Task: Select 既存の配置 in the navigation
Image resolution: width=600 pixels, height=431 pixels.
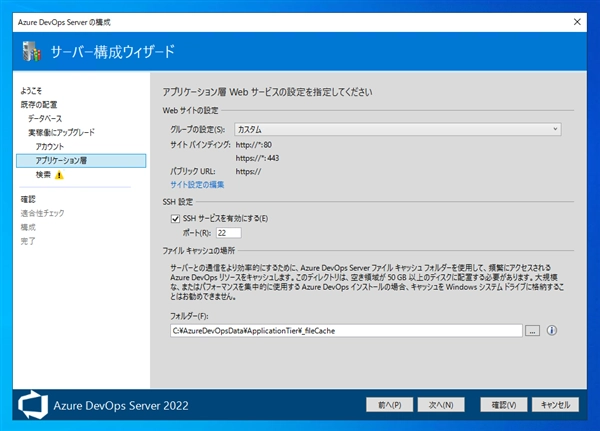Action: (39, 104)
